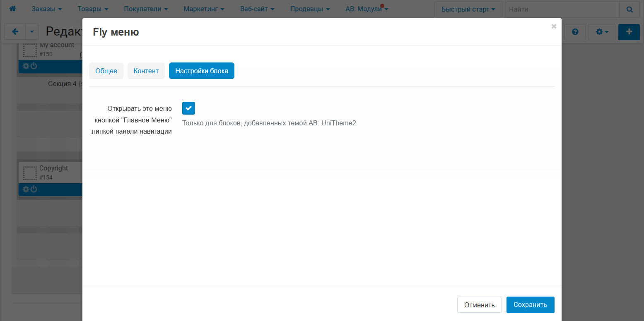Open the Веб-сайт menu

[x=257, y=9]
